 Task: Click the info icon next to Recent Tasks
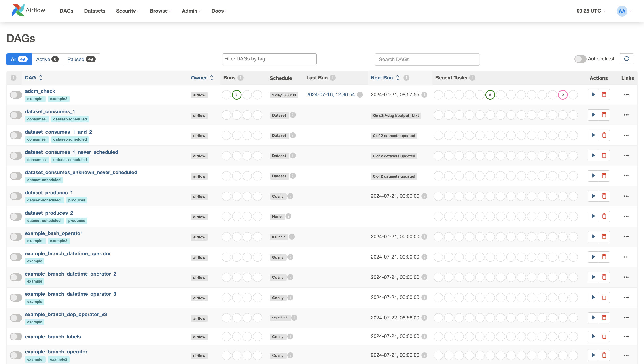[472, 78]
